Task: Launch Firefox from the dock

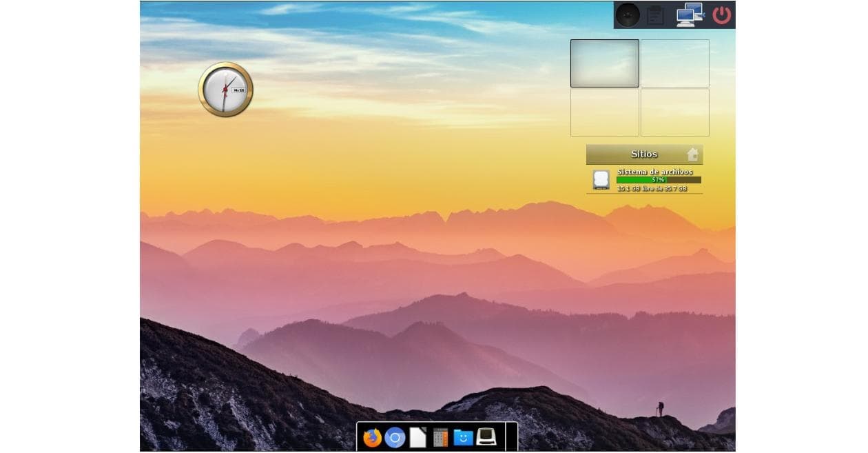Action: [372, 438]
